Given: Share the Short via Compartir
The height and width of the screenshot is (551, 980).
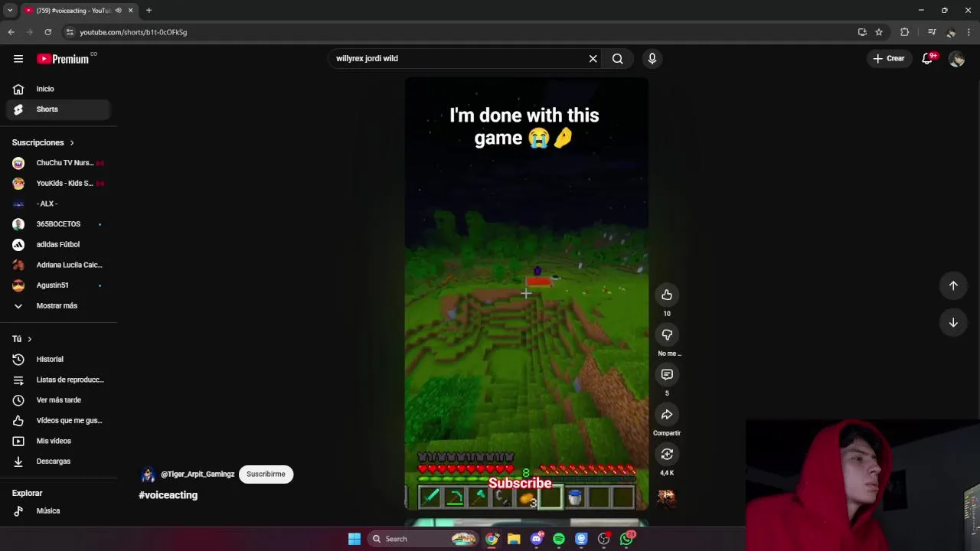Looking at the screenshot, I should tap(667, 415).
